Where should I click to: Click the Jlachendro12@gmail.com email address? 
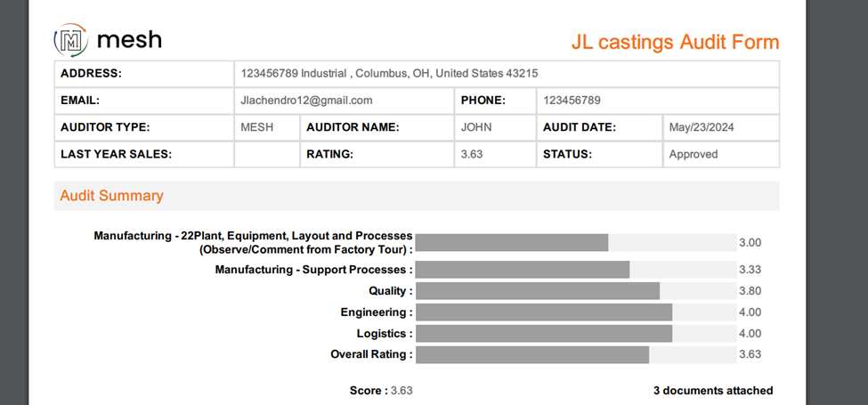(306, 101)
